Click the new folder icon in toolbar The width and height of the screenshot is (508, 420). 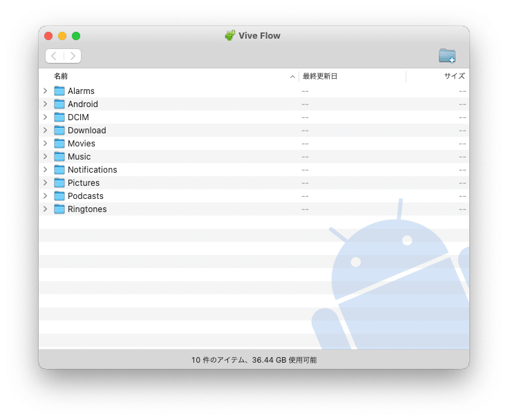(447, 56)
